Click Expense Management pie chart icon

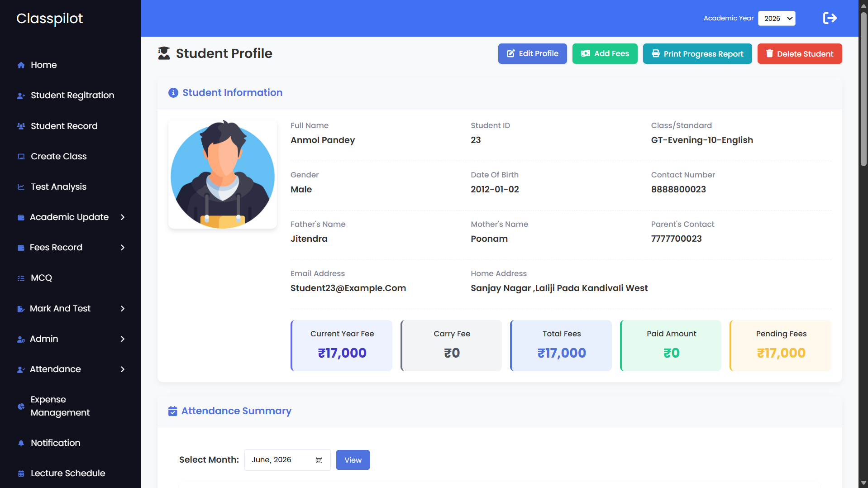click(x=21, y=406)
